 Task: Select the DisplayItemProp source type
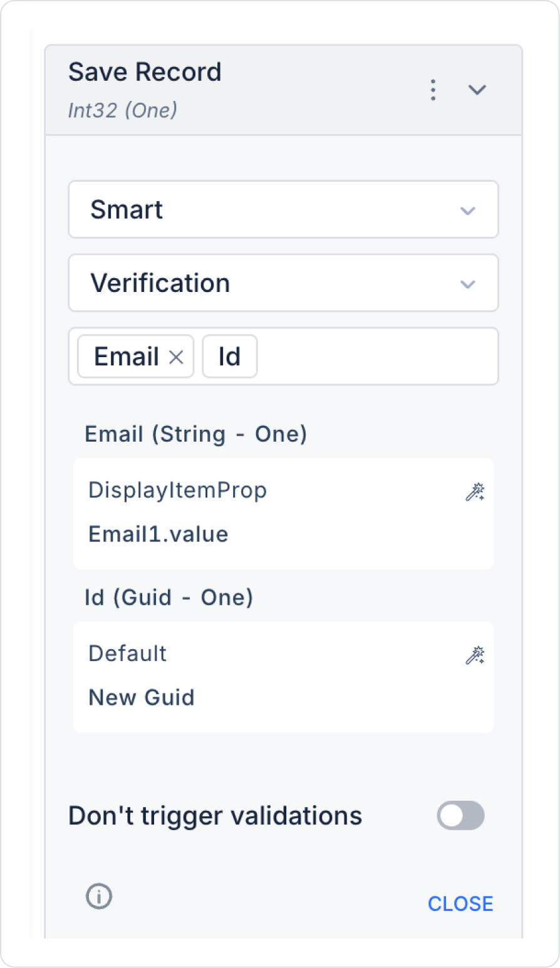[x=178, y=491]
